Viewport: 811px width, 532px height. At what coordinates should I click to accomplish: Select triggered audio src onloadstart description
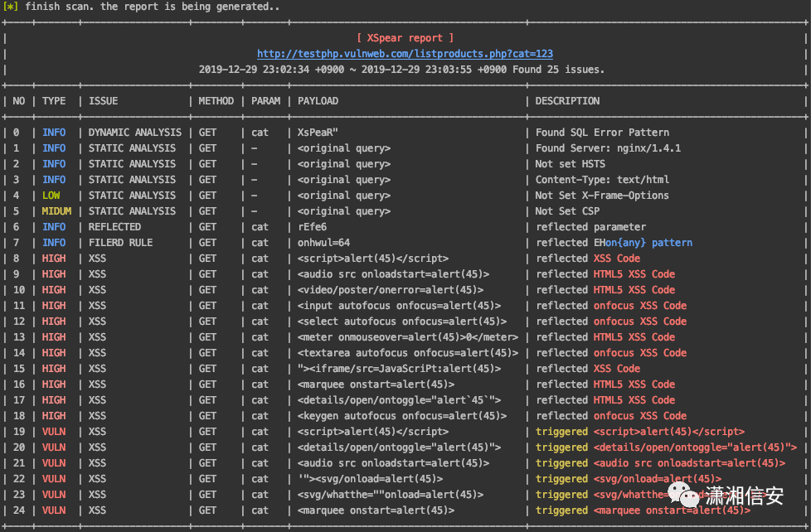click(x=660, y=463)
